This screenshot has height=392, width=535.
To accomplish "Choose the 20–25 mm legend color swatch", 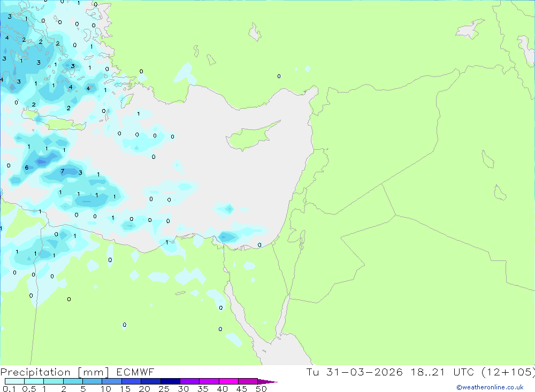I will point(151,381).
